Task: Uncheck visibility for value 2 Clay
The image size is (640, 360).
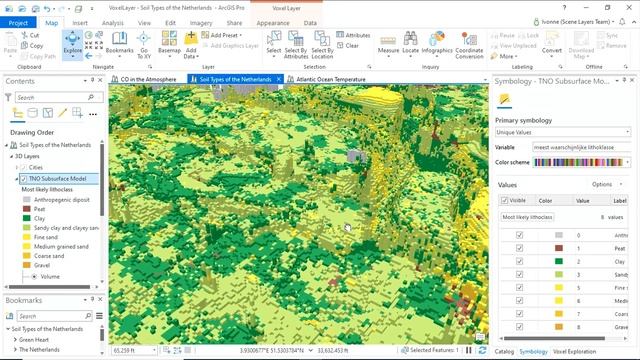Action: (519, 261)
